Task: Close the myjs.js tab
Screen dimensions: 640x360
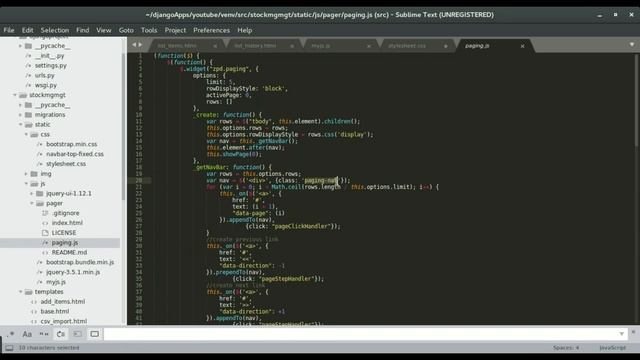Action: click(369, 46)
